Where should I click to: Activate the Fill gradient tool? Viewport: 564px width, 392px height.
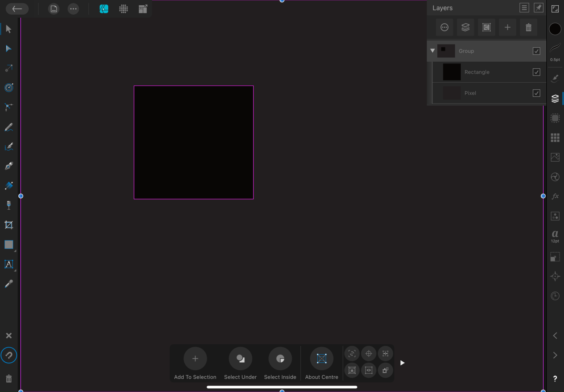click(9, 186)
